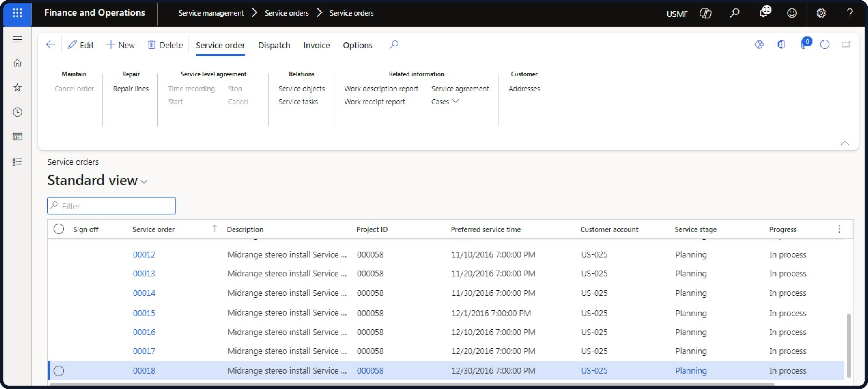Open the Power Apps diamond icon
Viewport: 868px width, 389px height.
(759, 44)
